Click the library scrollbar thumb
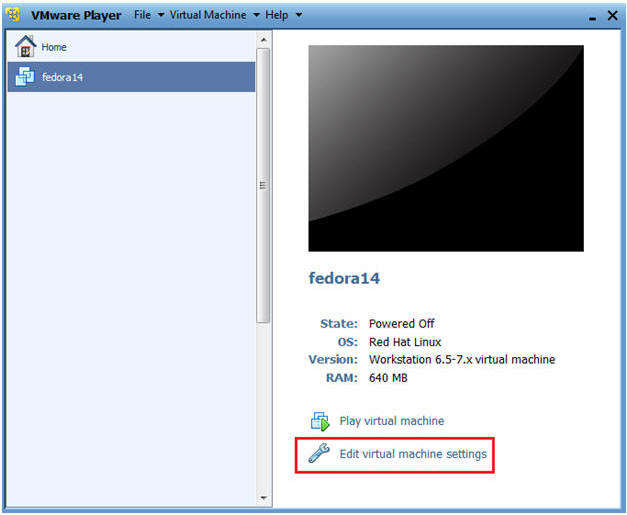The width and height of the screenshot is (627, 515). (x=263, y=185)
